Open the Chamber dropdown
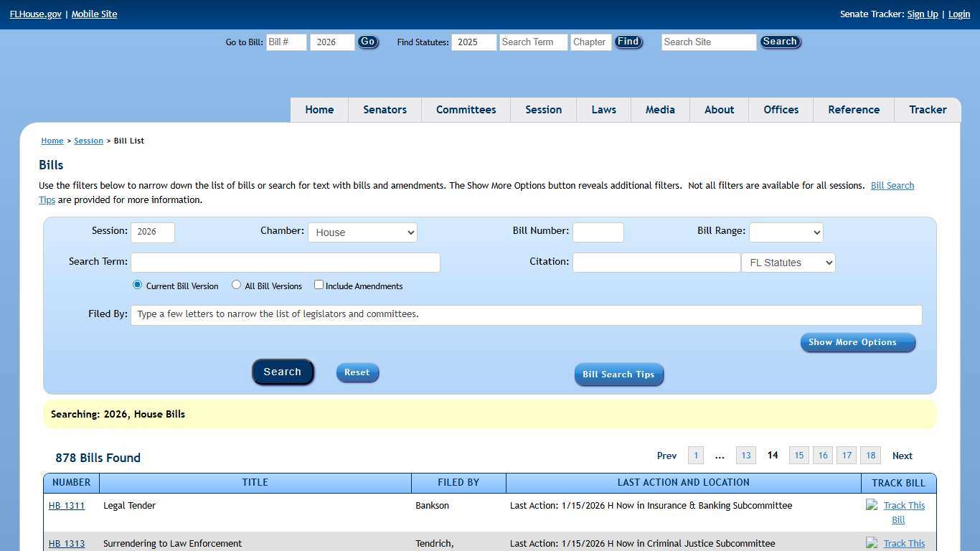The height and width of the screenshot is (551, 980). coord(362,232)
